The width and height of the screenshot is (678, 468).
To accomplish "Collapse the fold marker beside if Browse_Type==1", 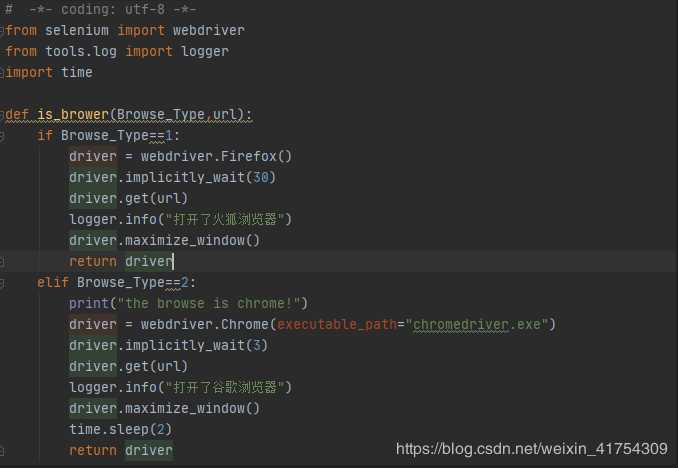I will (2, 136).
